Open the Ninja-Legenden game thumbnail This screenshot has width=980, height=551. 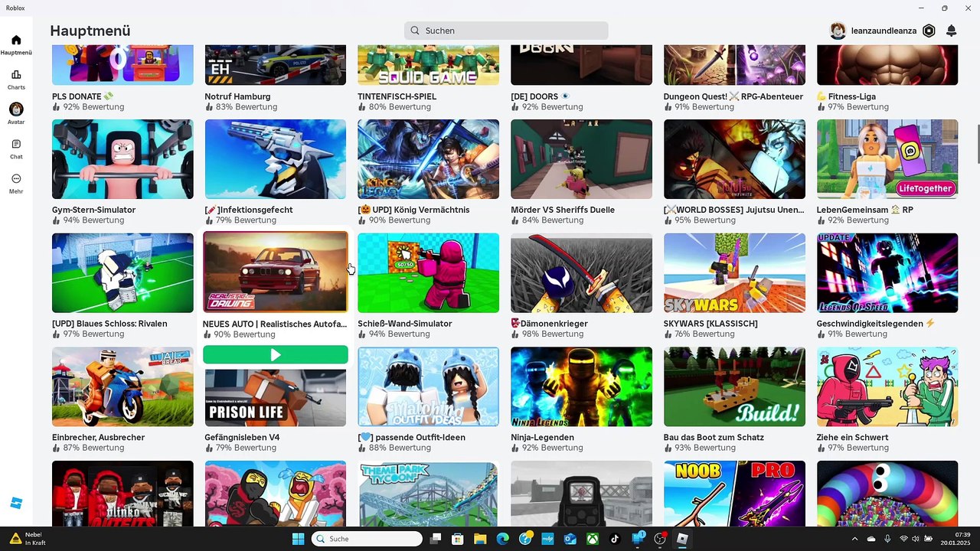coord(581,386)
